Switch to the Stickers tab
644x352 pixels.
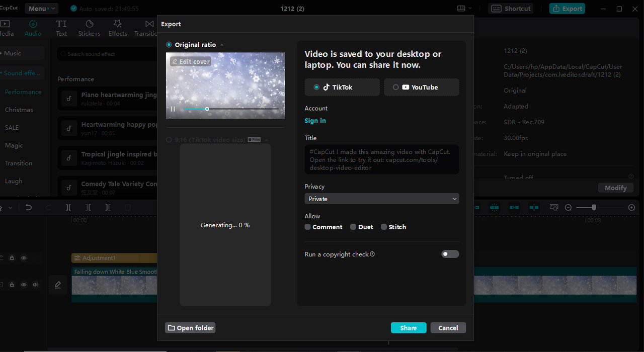89,28
